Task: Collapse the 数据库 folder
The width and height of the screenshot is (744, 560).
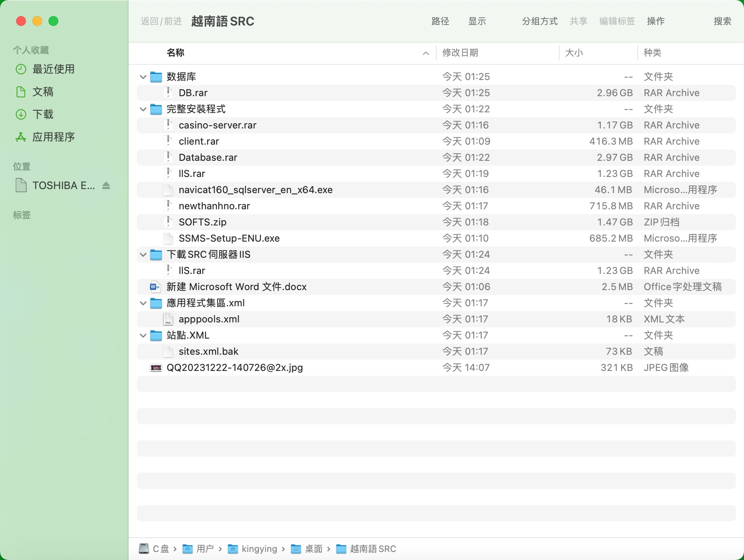Action: pos(143,77)
